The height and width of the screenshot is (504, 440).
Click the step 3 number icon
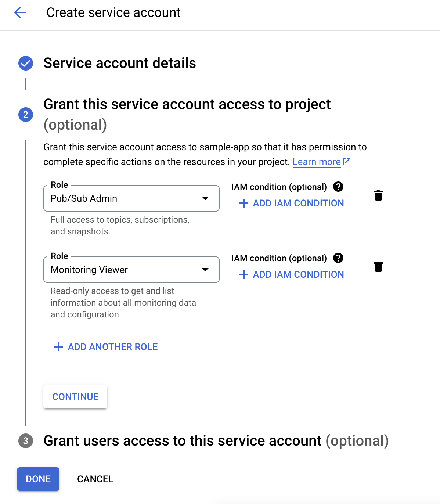pos(26,441)
